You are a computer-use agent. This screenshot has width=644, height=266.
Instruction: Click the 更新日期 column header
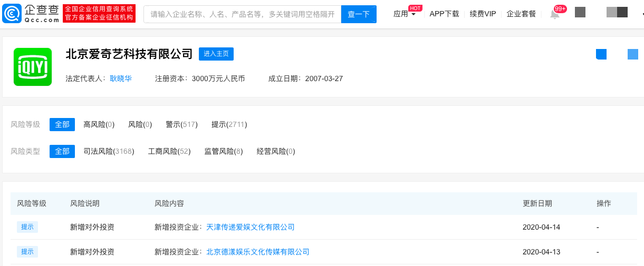coord(537,203)
